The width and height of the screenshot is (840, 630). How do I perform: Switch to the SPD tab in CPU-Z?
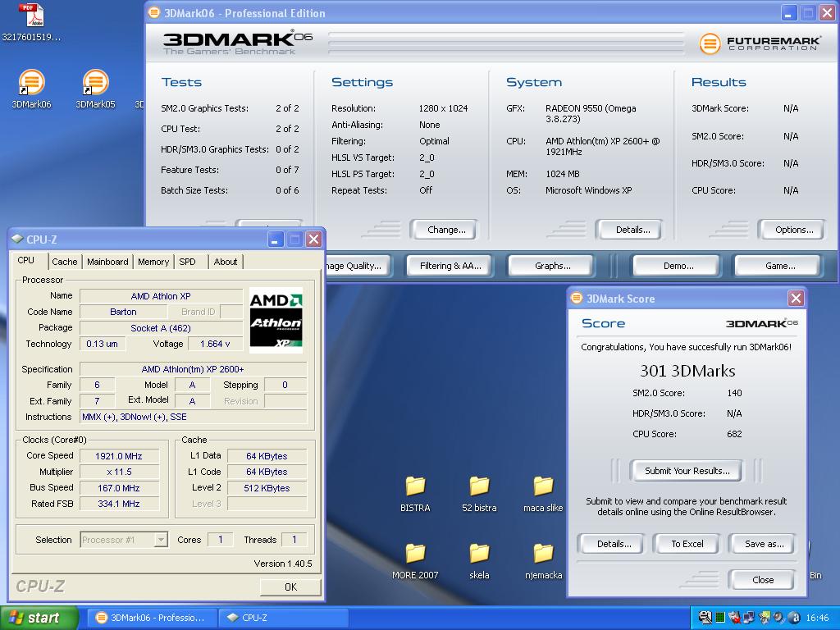(188, 262)
